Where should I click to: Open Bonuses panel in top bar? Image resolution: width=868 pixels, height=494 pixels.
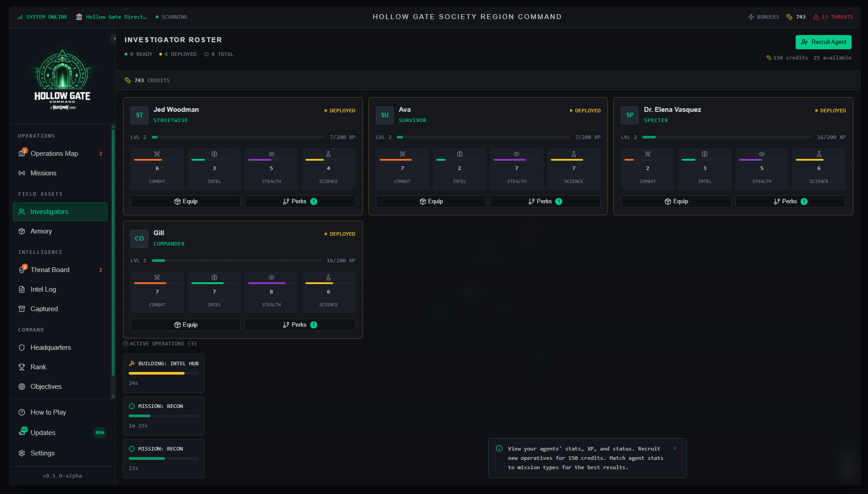coord(764,17)
